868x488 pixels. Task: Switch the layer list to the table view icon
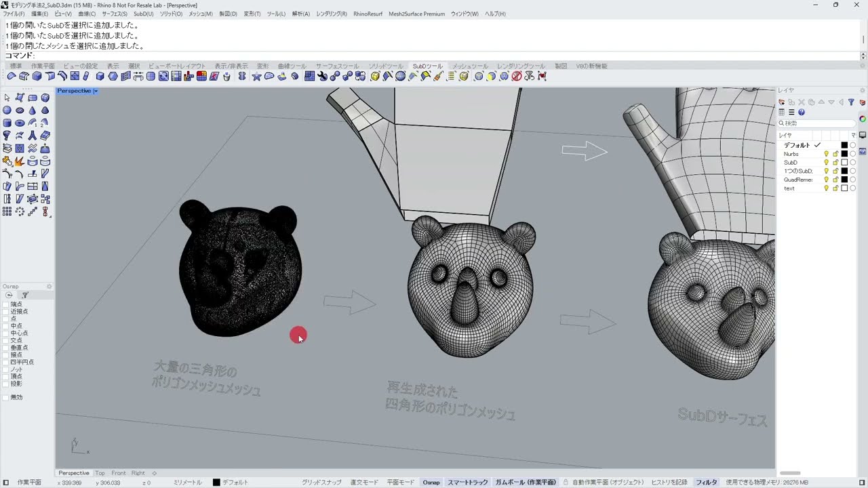coord(782,113)
